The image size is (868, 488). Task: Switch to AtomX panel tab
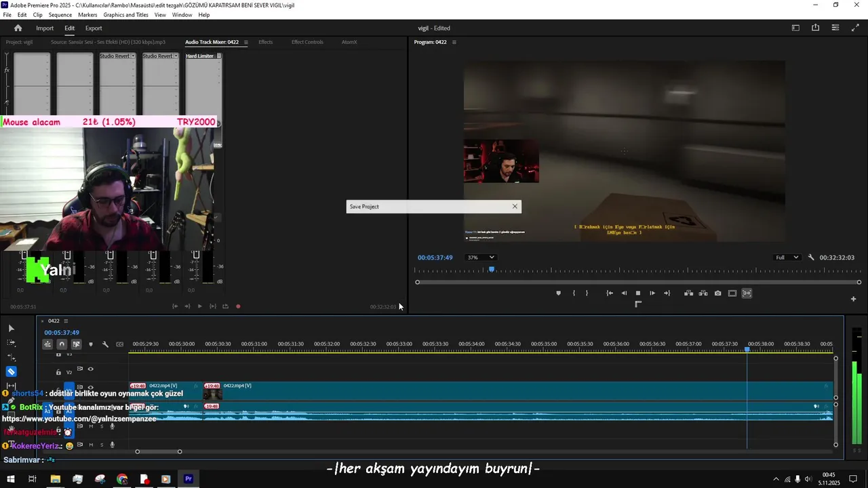(349, 42)
